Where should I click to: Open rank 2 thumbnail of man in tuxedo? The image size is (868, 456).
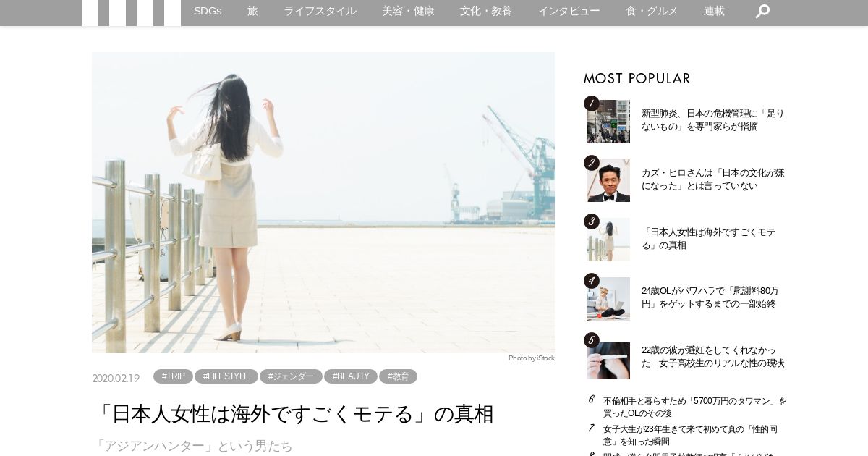608,181
